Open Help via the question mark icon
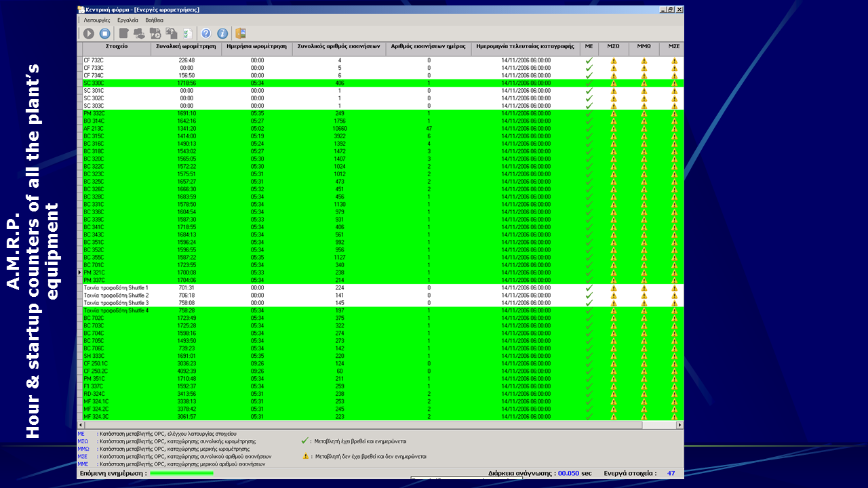This screenshot has width=868, height=488. (x=206, y=33)
